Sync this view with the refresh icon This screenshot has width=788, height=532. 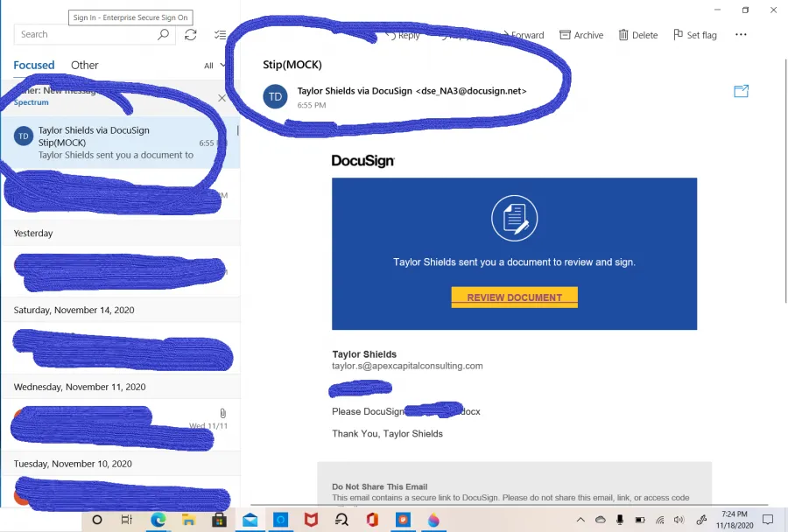(191, 35)
